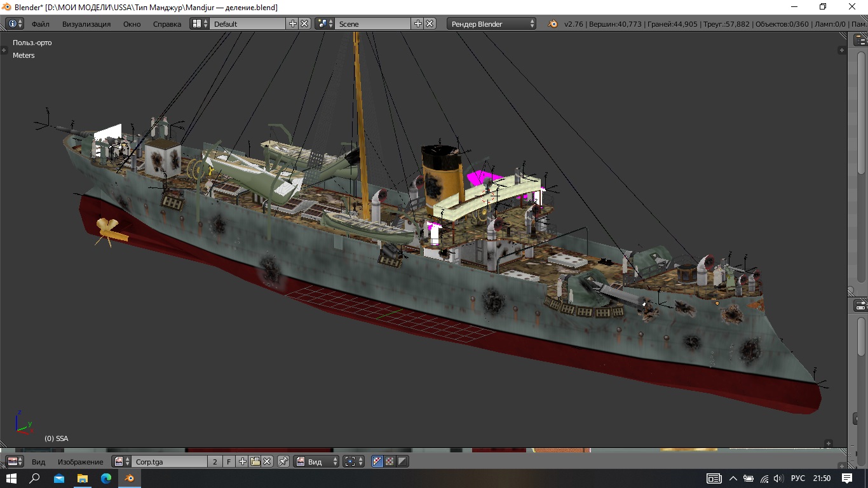Add a new screen layout with plus
Viewport: 868px width, 488px height.
(x=292, y=24)
